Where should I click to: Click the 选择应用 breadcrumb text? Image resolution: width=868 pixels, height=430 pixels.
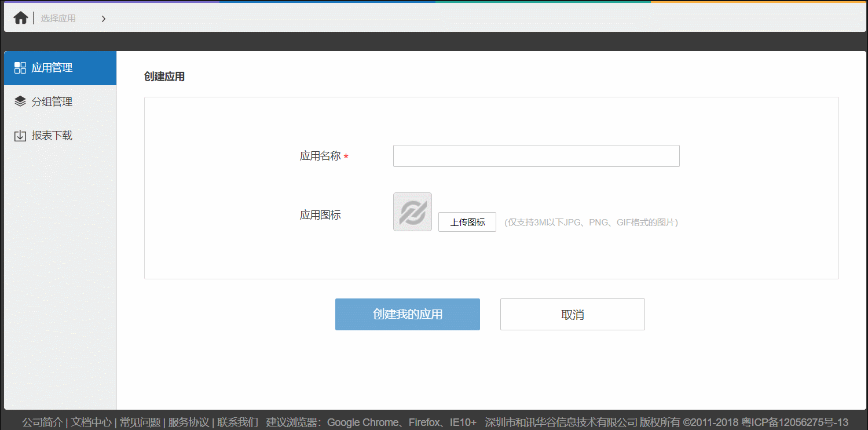pos(58,19)
